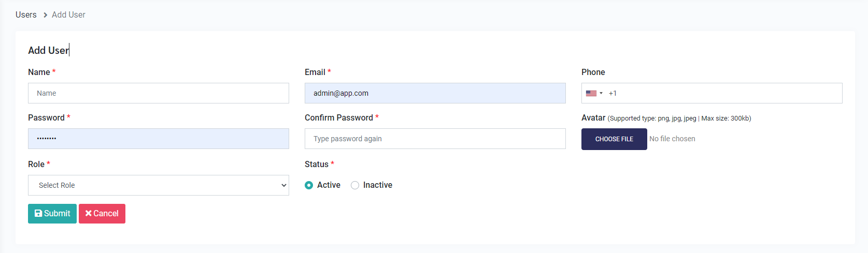Select the Active status radio button
Screen dimensions: 868x253
[x=309, y=185]
